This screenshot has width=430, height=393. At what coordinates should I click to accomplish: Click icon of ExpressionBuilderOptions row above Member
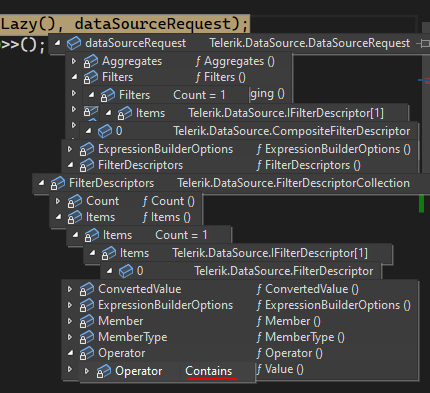pos(87,305)
